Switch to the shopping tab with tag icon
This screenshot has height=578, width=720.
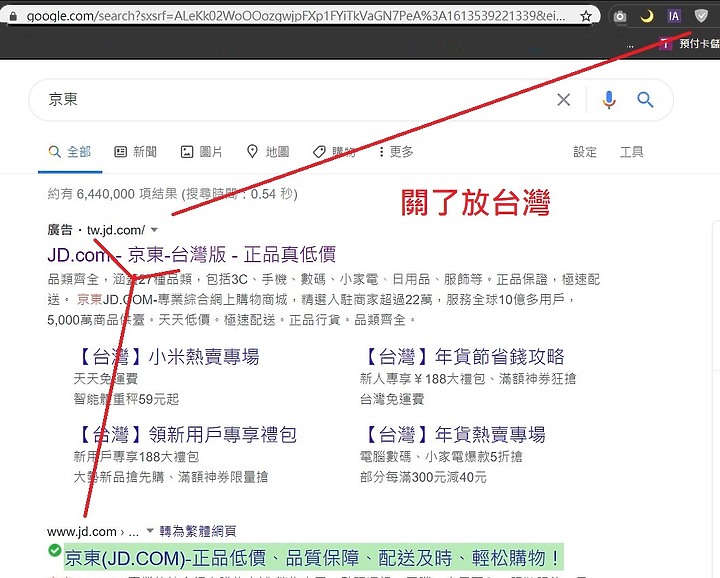(334, 152)
